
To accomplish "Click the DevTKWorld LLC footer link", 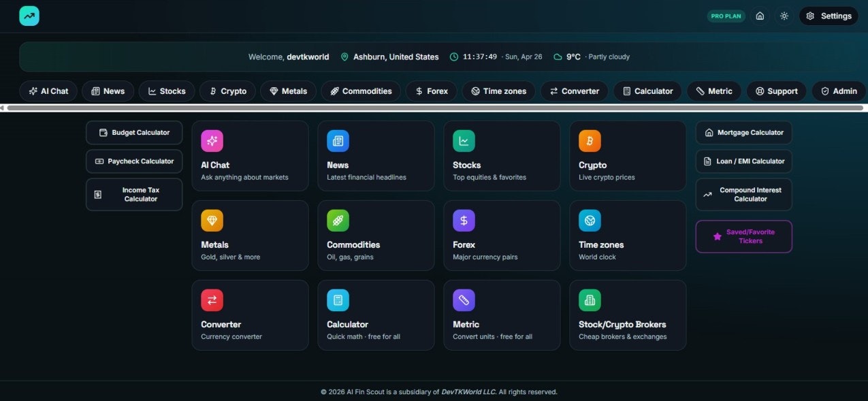I will tap(469, 392).
